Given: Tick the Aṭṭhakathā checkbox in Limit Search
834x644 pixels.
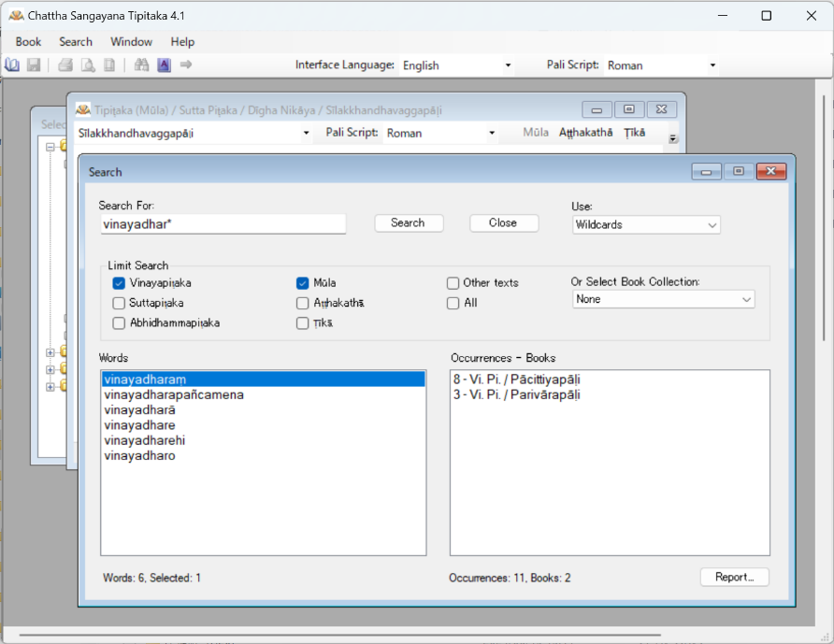Looking at the screenshot, I should click(303, 303).
